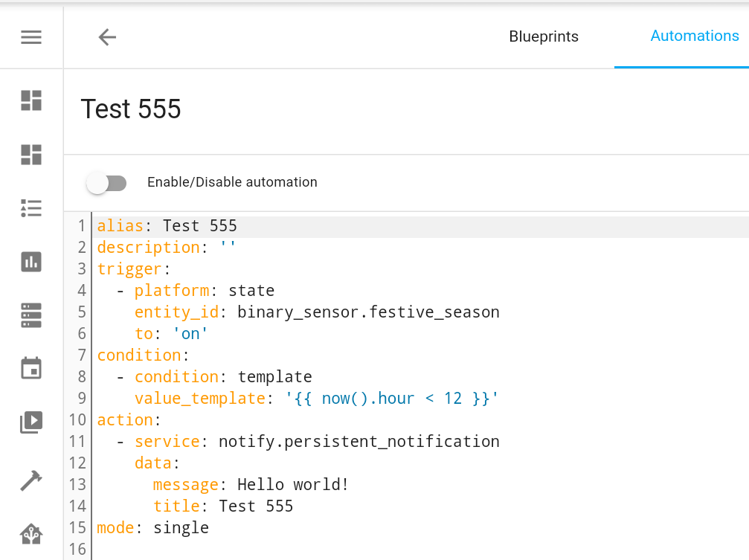Viewport: 749px width, 560px height.
Task: Click line number 10 in editor gutter
Action: (x=78, y=419)
